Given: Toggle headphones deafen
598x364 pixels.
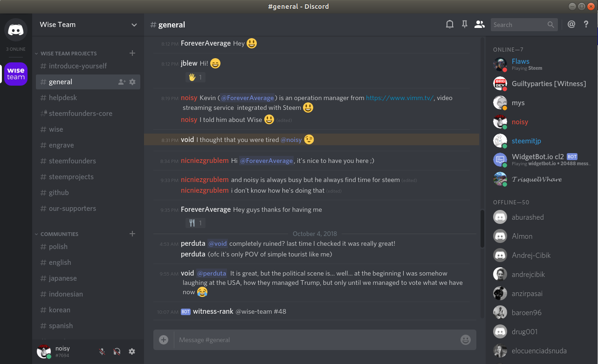Looking at the screenshot, I should (x=117, y=351).
